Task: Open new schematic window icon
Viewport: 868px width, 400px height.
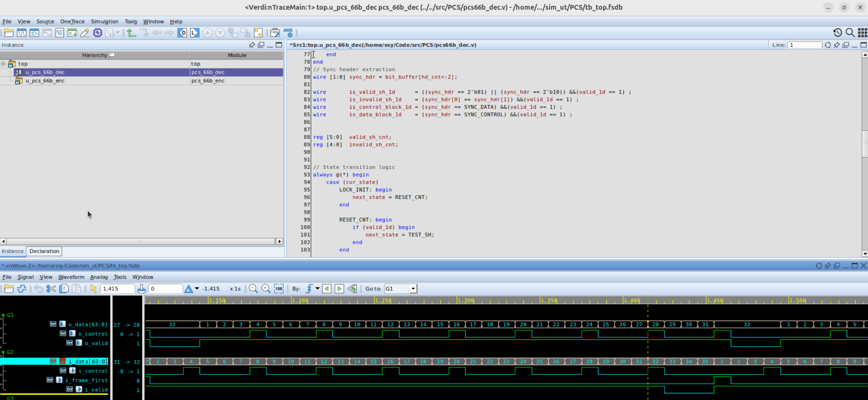Action: [34, 33]
